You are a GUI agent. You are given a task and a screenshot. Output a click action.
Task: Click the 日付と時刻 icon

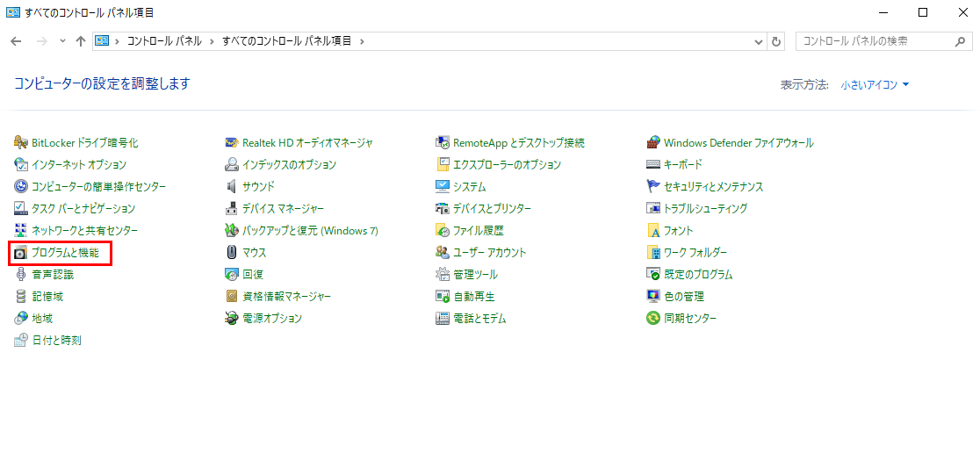pos(20,341)
